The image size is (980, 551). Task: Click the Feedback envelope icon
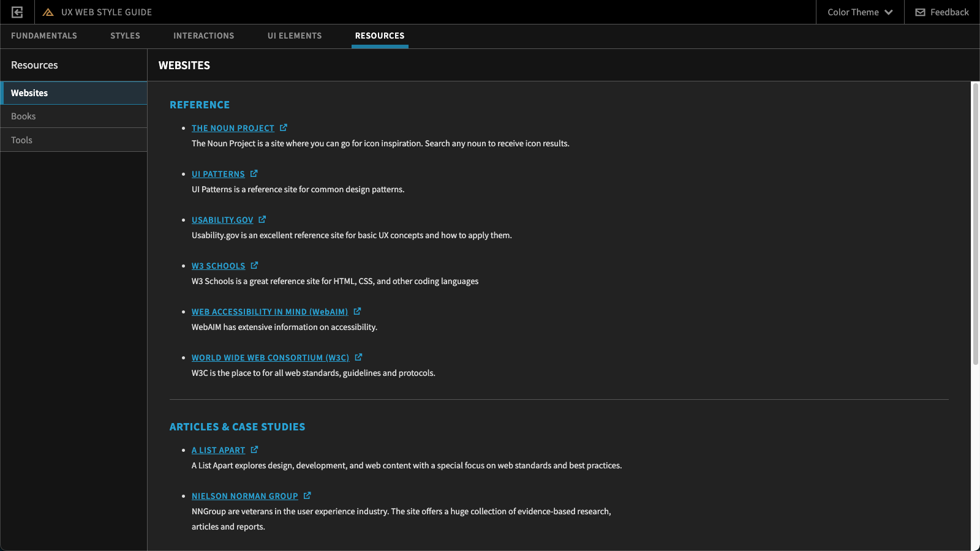click(x=920, y=12)
